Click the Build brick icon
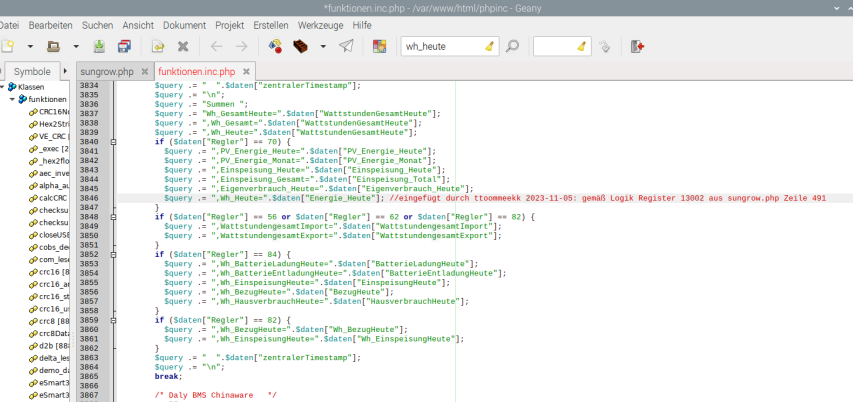This screenshot has height=402, width=853. 299,46
